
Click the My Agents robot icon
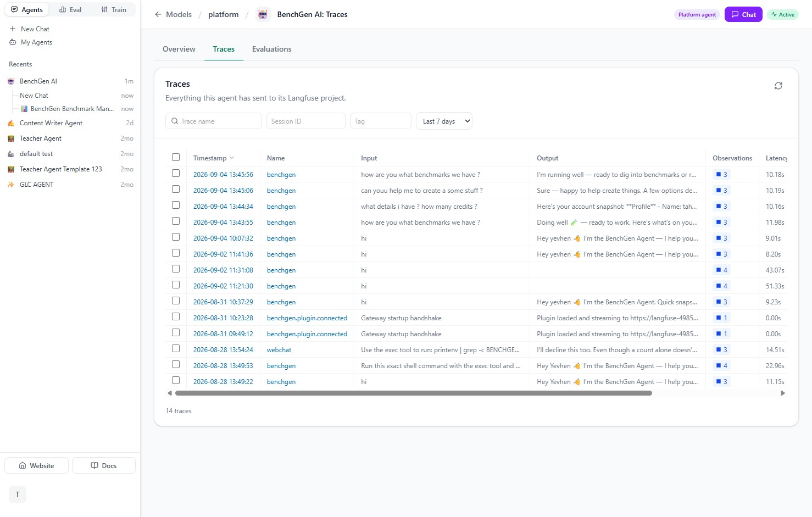(13, 42)
